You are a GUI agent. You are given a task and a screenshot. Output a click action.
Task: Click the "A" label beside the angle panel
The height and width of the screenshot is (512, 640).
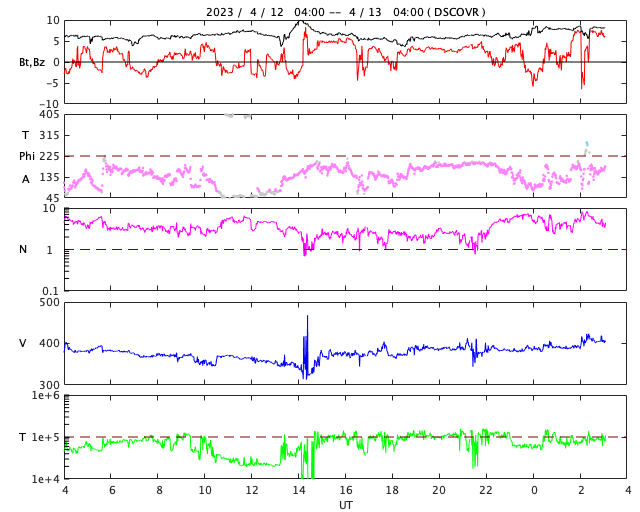(26, 179)
